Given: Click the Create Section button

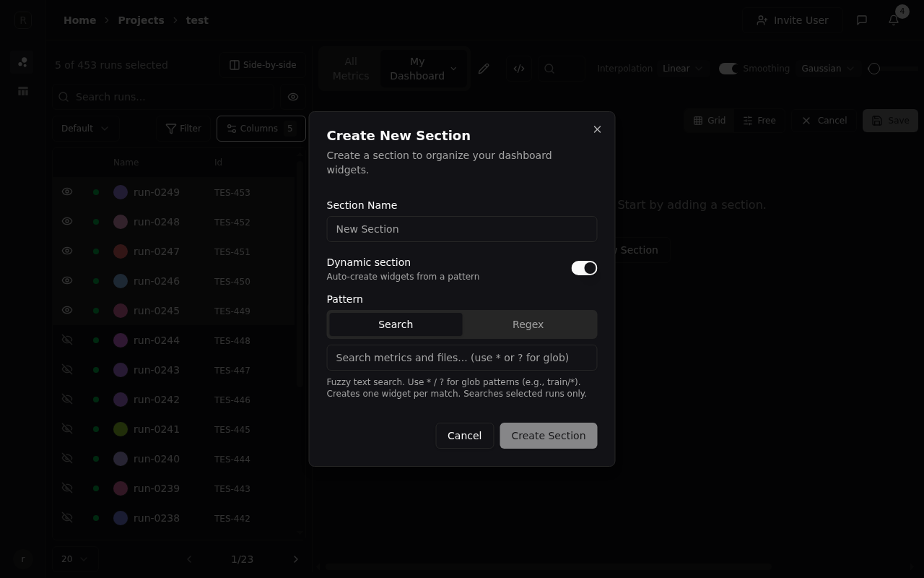Looking at the screenshot, I should [x=548, y=435].
